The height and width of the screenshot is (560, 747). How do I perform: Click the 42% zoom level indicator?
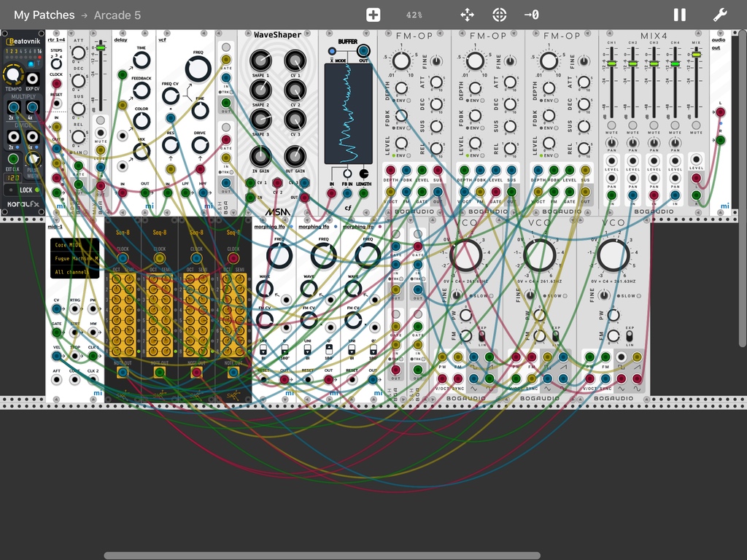pyautogui.click(x=414, y=15)
